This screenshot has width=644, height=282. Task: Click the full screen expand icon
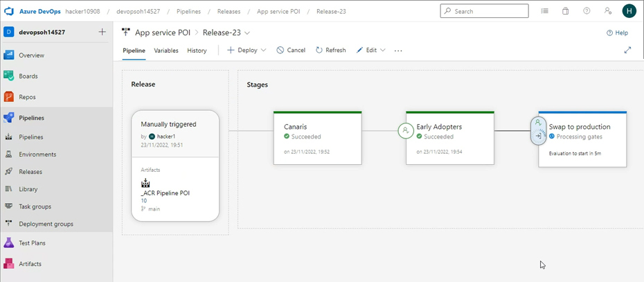627,50
